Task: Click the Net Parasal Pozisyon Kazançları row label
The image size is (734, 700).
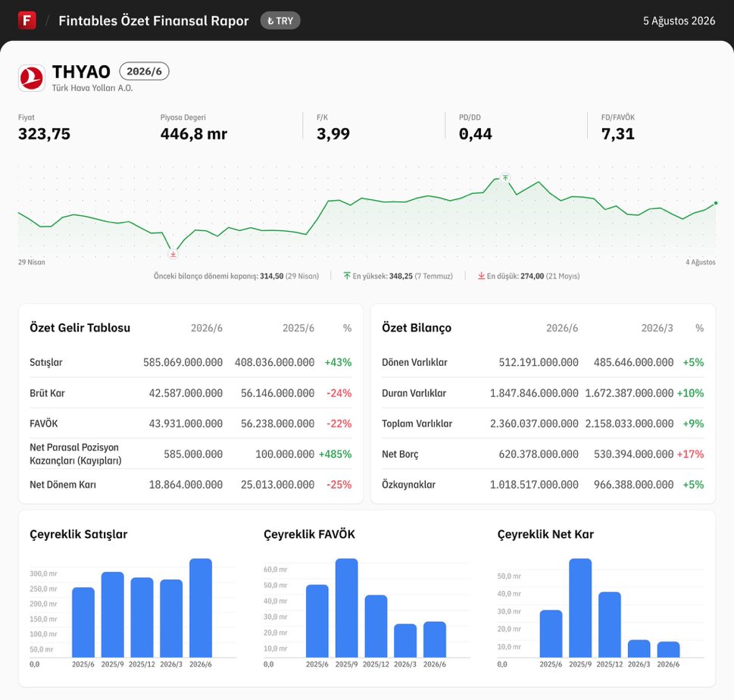Action: coord(75,455)
